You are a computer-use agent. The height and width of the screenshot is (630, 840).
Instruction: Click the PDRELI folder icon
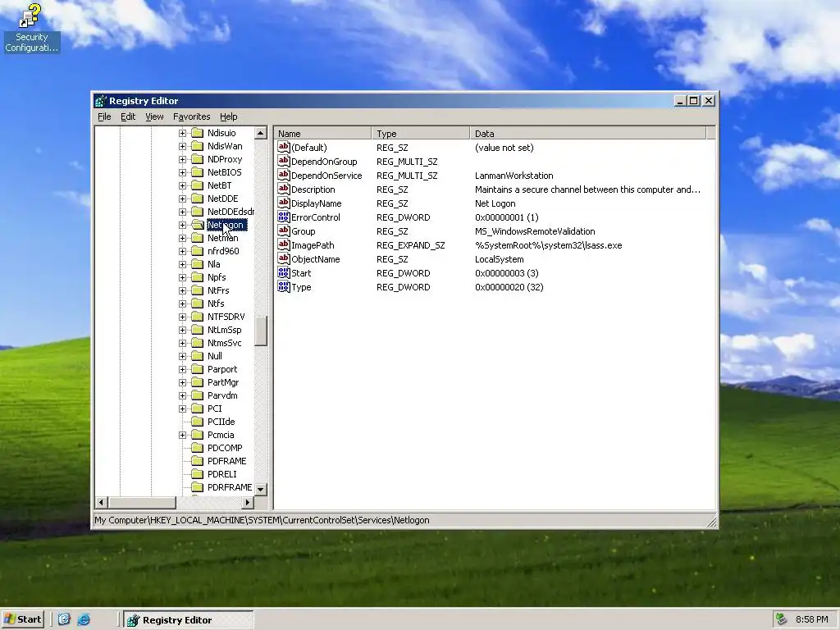click(198, 474)
